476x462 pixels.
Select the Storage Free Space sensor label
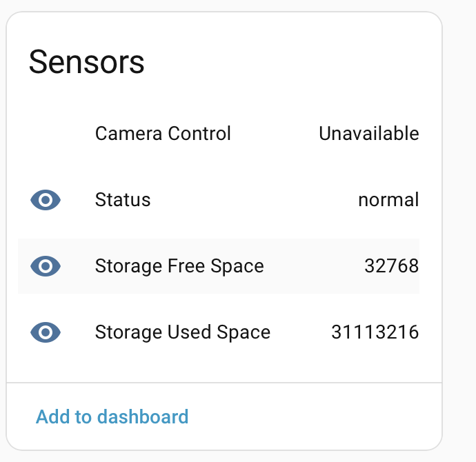click(x=179, y=266)
